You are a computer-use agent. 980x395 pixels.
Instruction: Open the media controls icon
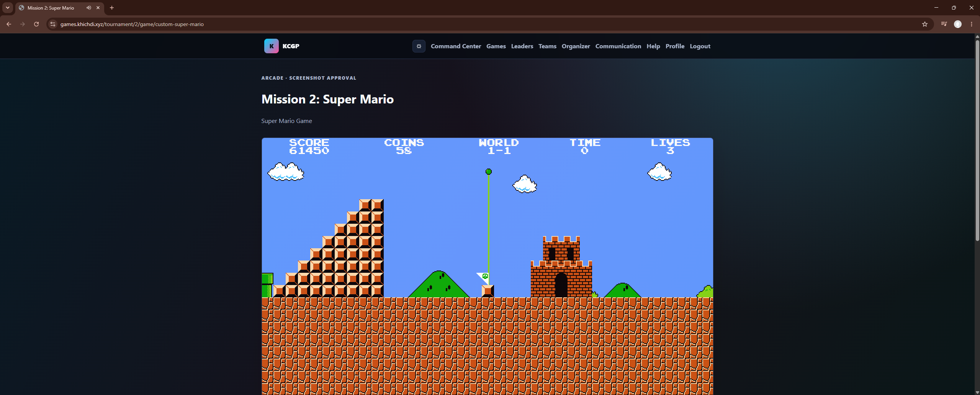tap(944, 24)
